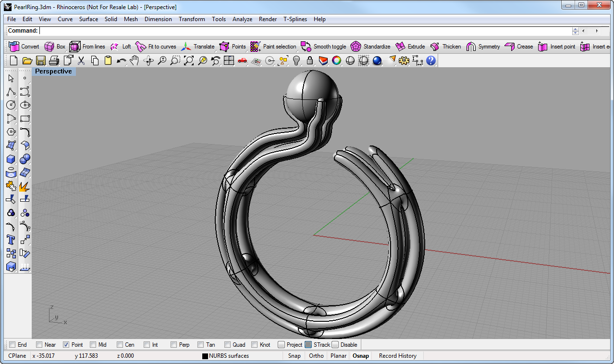The width and height of the screenshot is (614, 364).
Task: Open the File menu
Action: pyautogui.click(x=12, y=19)
